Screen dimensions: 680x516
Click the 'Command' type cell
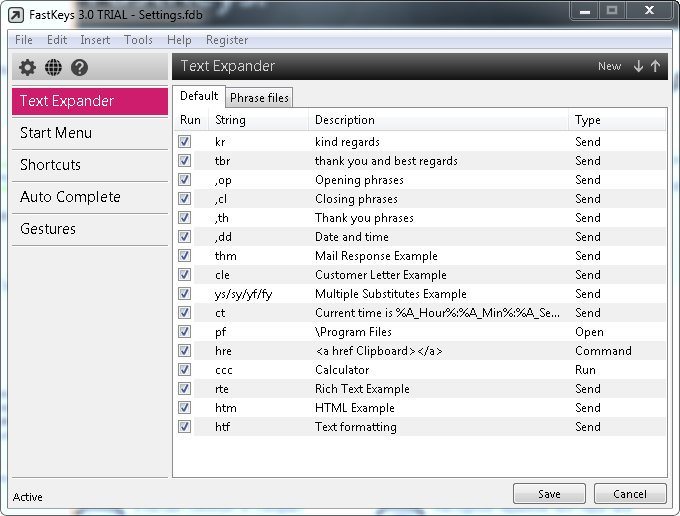(603, 351)
